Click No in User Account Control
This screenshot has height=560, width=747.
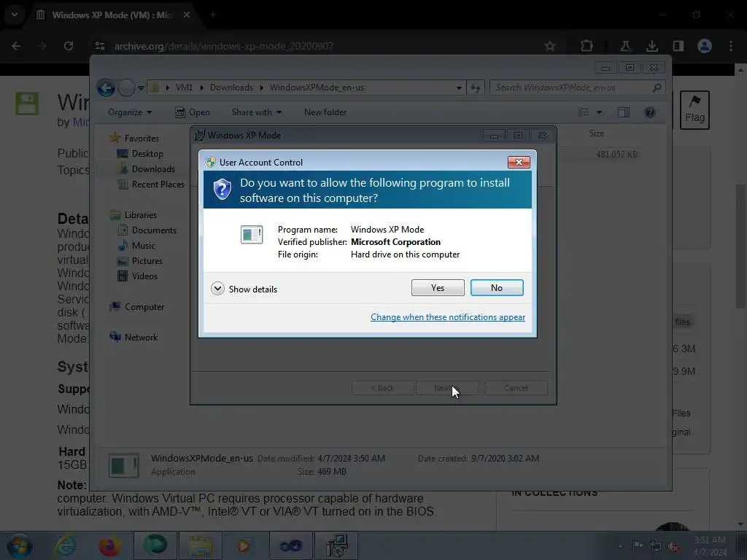tap(496, 287)
